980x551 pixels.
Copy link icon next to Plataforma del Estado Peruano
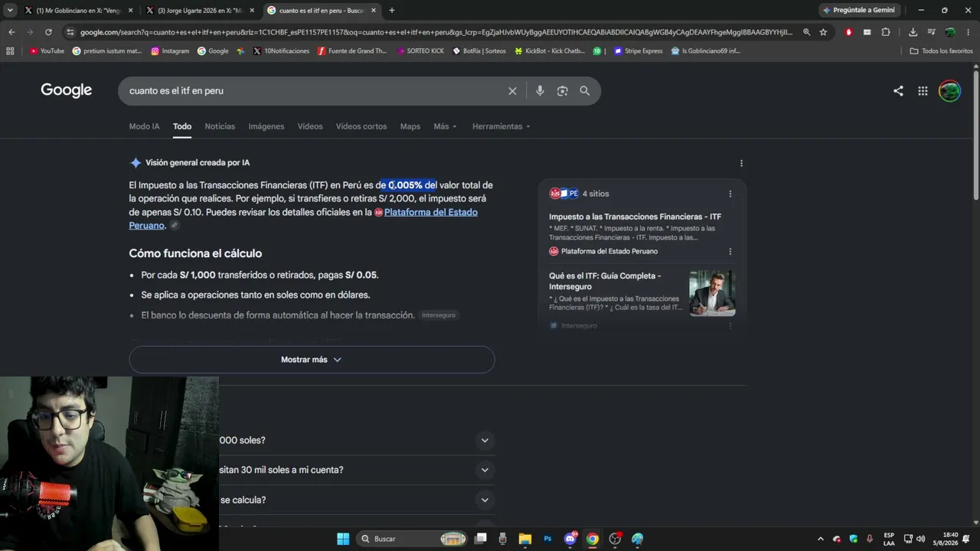[175, 226]
